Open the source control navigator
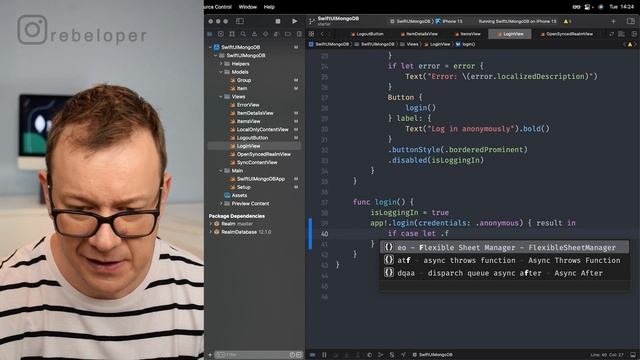Image resolution: width=640 pixels, height=360 pixels. (x=221, y=34)
